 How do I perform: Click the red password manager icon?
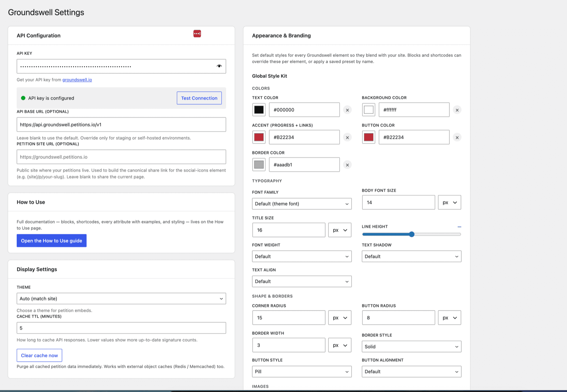click(x=197, y=34)
